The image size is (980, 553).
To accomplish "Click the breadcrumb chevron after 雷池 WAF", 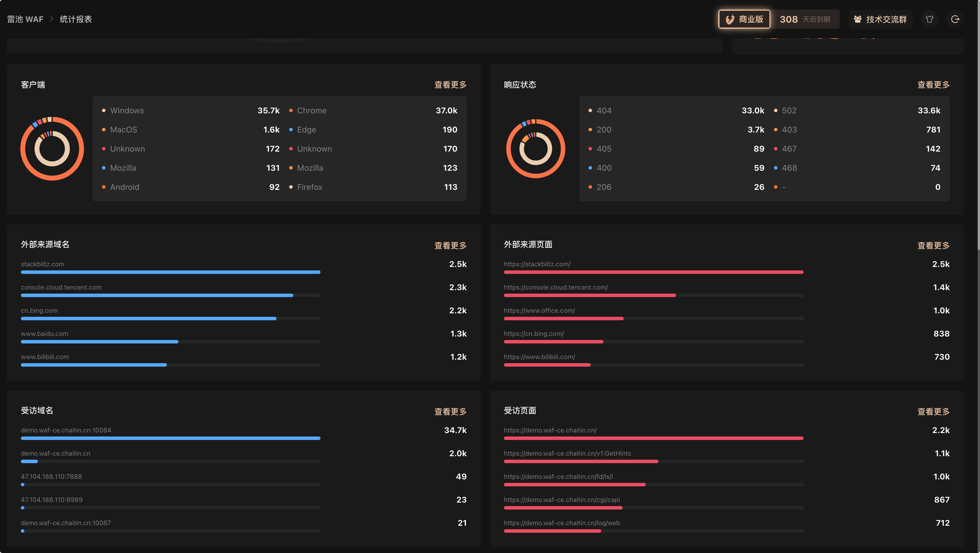I will [x=52, y=19].
